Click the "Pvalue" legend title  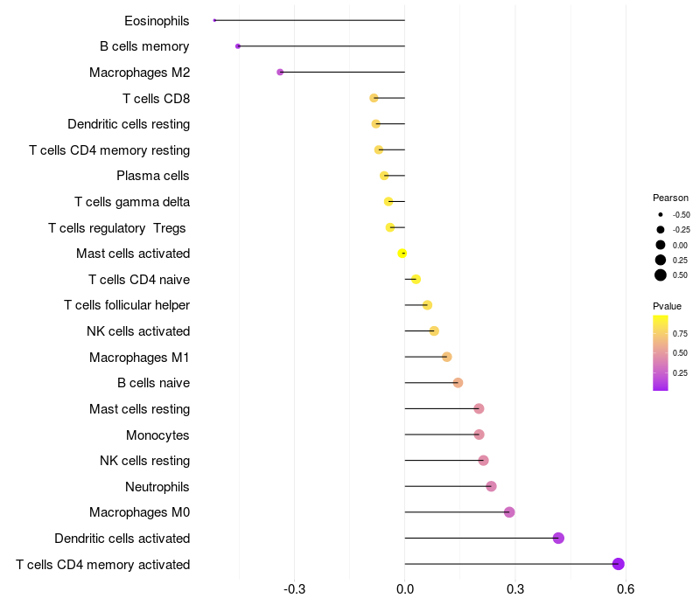667,306
